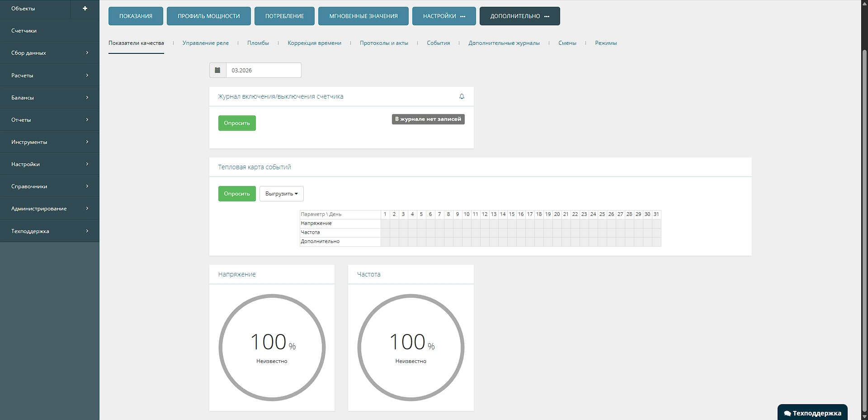868x420 pixels.
Task: Click the month date input field
Action: point(264,70)
